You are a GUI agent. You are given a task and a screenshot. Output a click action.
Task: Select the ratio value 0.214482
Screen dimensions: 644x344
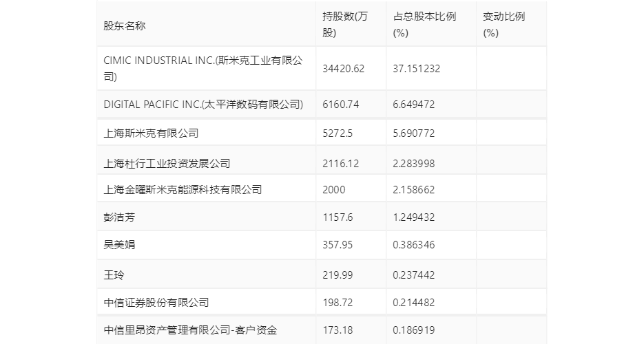point(413,303)
